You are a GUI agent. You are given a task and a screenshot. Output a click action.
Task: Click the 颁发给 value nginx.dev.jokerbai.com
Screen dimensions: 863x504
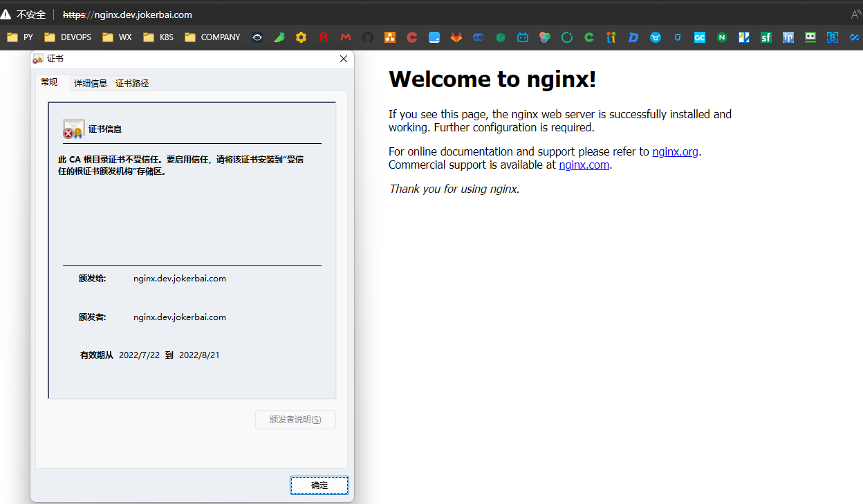pyautogui.click(x=180, y=279)
